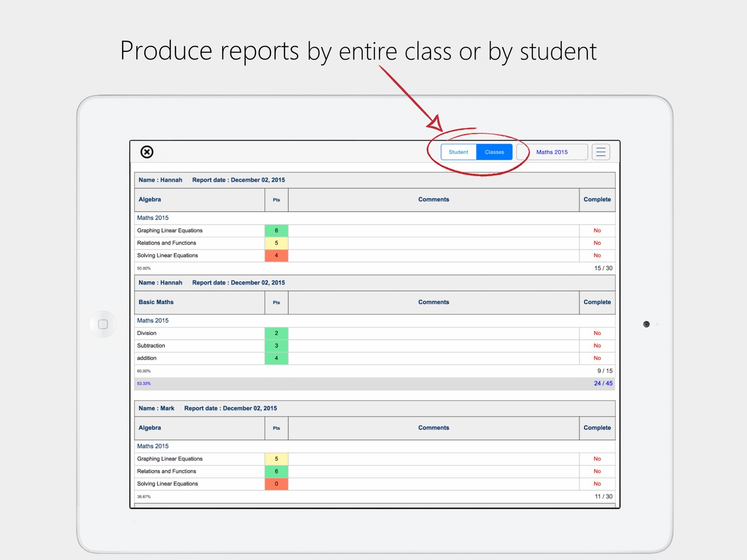Click red score 0 for Mark's Solving
Screen dimensions: 747x560
[276, 484]
